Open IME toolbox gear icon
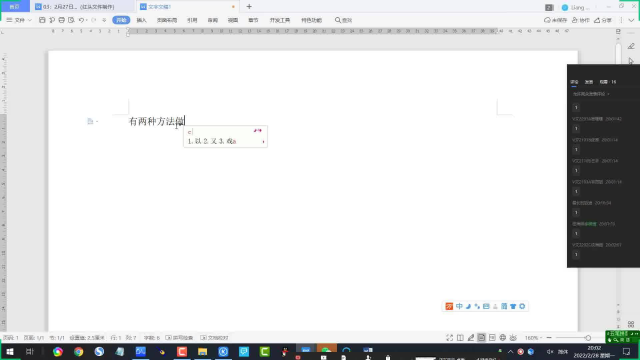Viewport: 640px width, 360px height. (522, 306)
